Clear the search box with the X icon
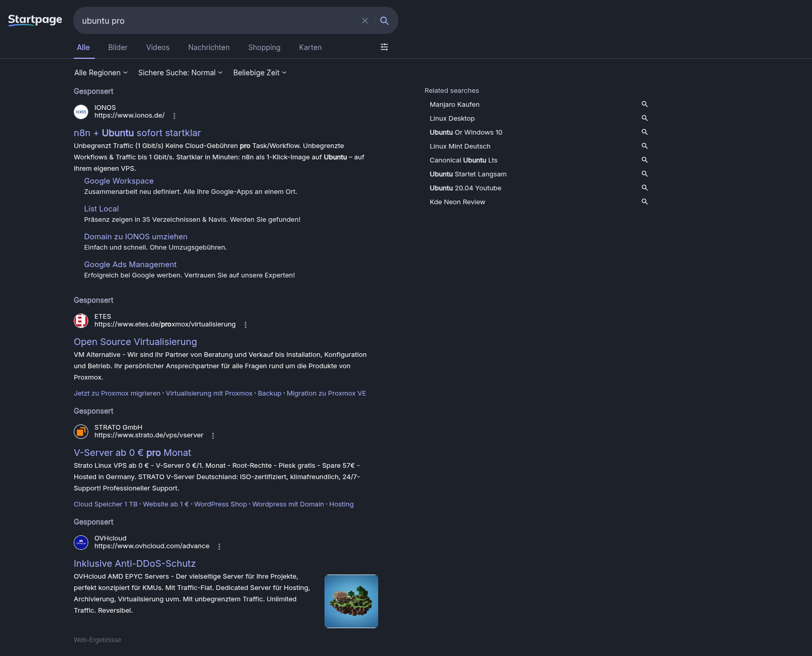The image size is (812, 656). (365, 21)
